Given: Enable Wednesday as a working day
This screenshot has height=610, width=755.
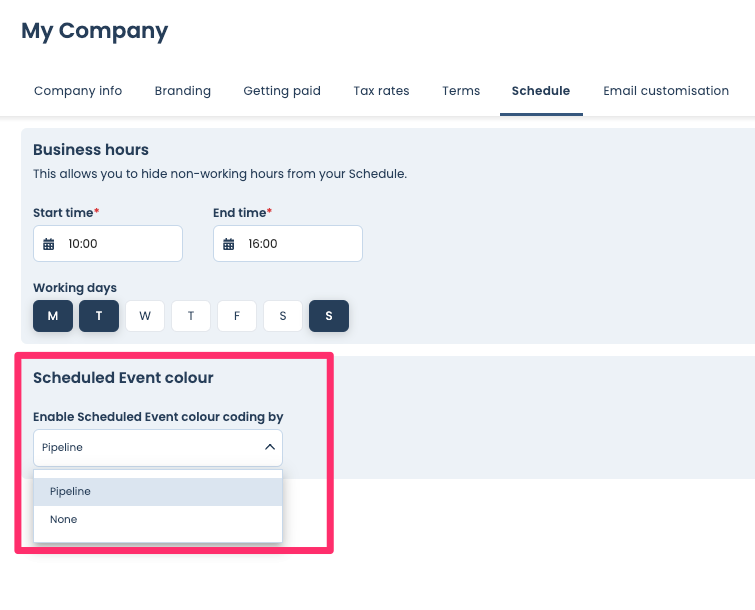Looking at the screenshot, I should (x=145, y=316).
